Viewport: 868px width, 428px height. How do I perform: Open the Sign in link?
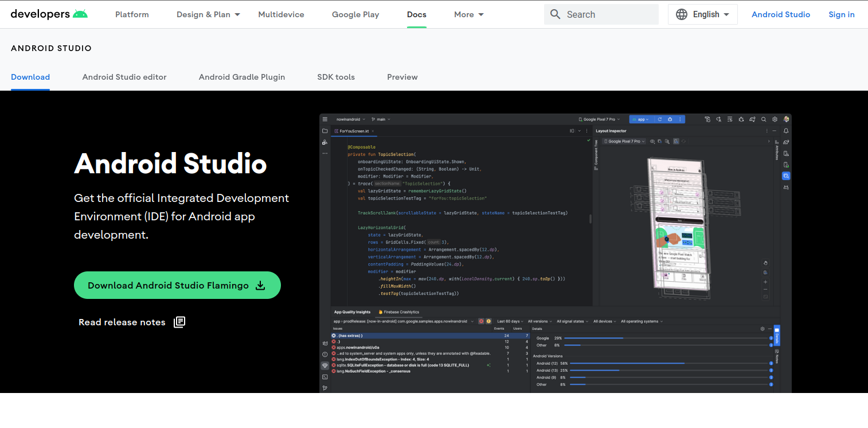(841, 14)
